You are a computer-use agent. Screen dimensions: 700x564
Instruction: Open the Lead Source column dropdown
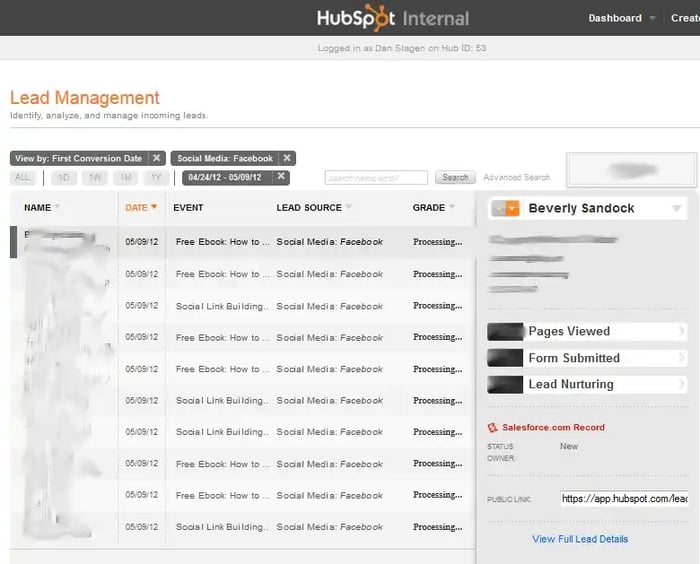click(x=349, y=208)
